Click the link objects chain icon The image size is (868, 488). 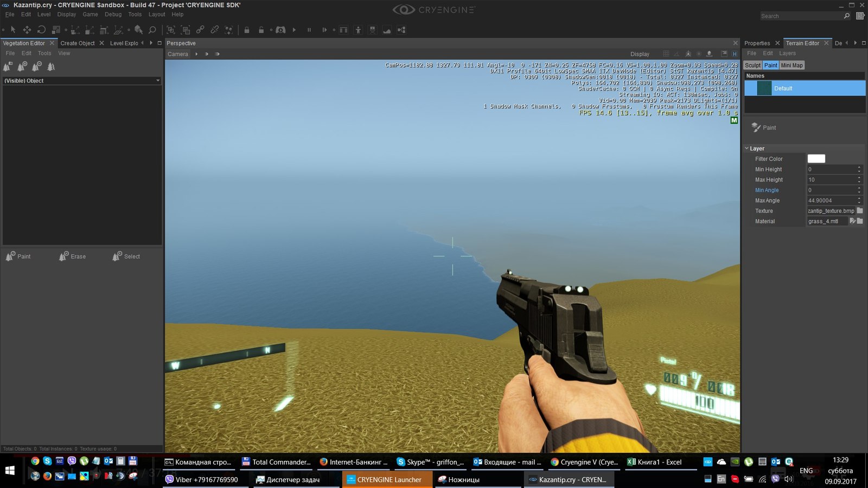[x=200, y=30]
